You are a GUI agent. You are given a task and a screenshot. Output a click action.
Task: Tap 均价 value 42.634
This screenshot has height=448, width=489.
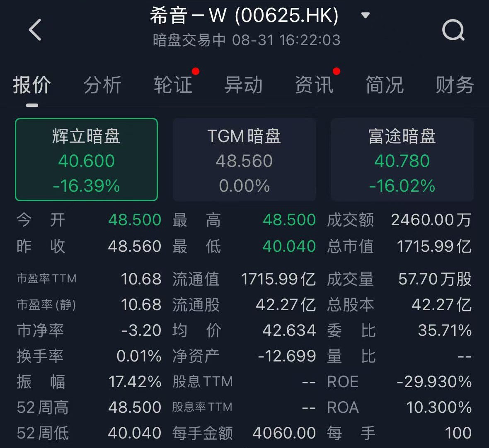pos(289,330)
